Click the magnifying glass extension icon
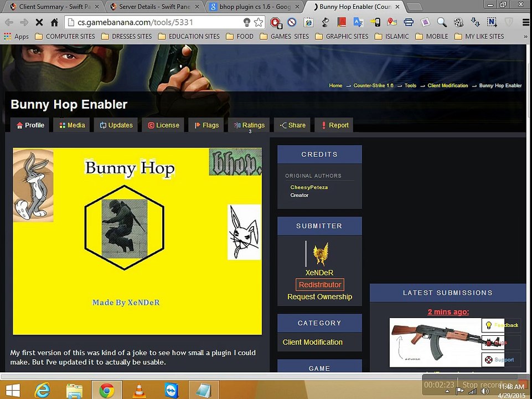The width and height of the screenshot is (532, 399). [442, 22]
